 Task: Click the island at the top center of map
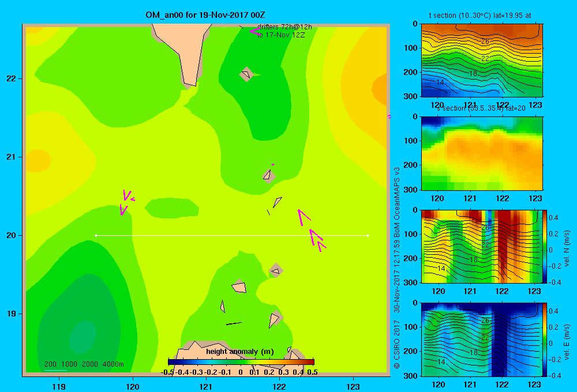181,55
